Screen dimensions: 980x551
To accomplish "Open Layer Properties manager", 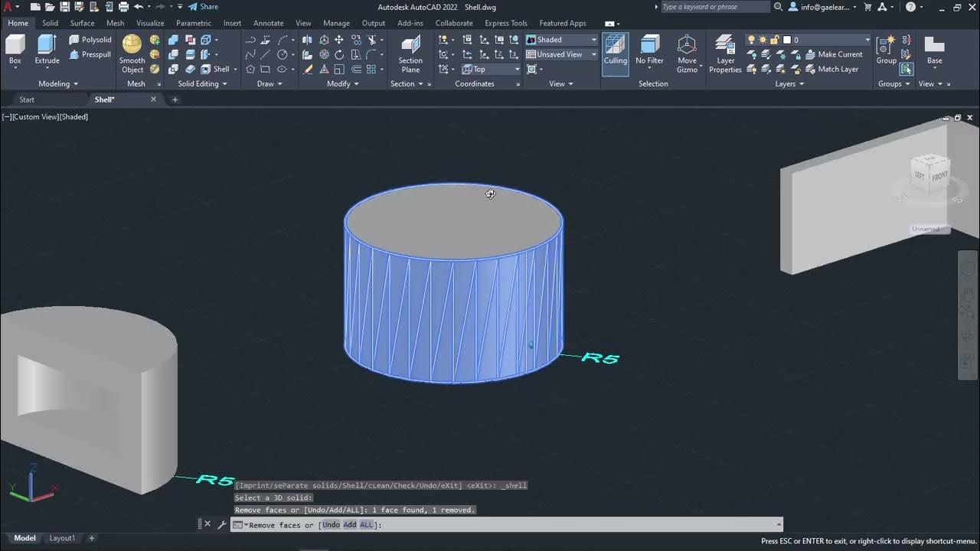I will (x=725, y=54).
